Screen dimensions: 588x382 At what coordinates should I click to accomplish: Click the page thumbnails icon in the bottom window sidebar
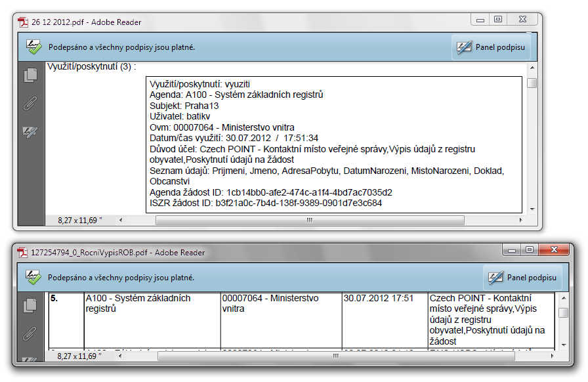[x=30, y=305]
